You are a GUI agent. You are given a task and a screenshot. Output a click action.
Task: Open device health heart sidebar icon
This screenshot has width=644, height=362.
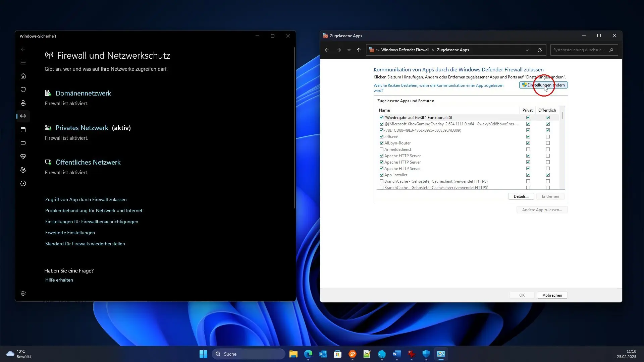pos(23,157)
